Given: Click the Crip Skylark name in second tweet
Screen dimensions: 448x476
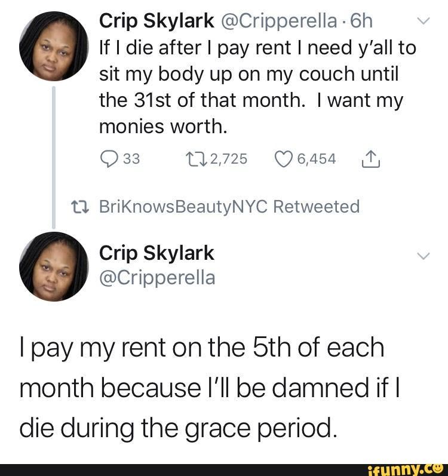Looking at the screenshot, I should point(156,253).
